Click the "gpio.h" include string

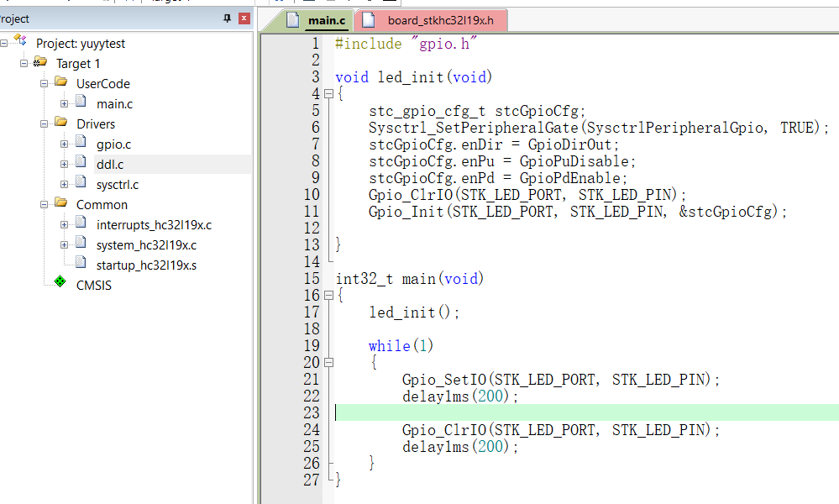coord(443,44)
